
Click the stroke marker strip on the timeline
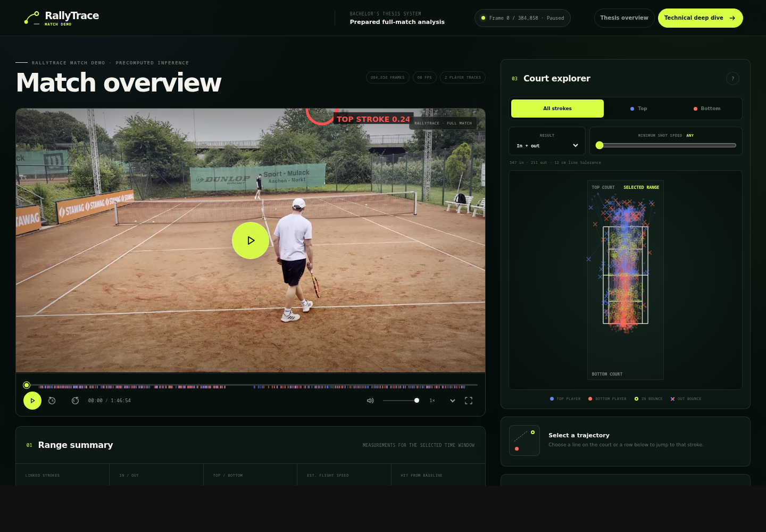[x=252, y=387]
